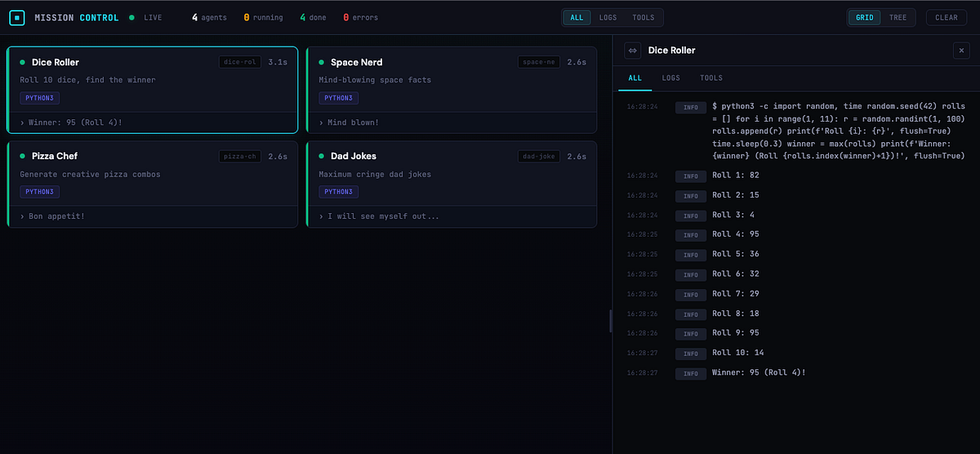Screen dimensions: 980x454
Task: Click the '4 done' counter
Action: [x=313, y=17]
